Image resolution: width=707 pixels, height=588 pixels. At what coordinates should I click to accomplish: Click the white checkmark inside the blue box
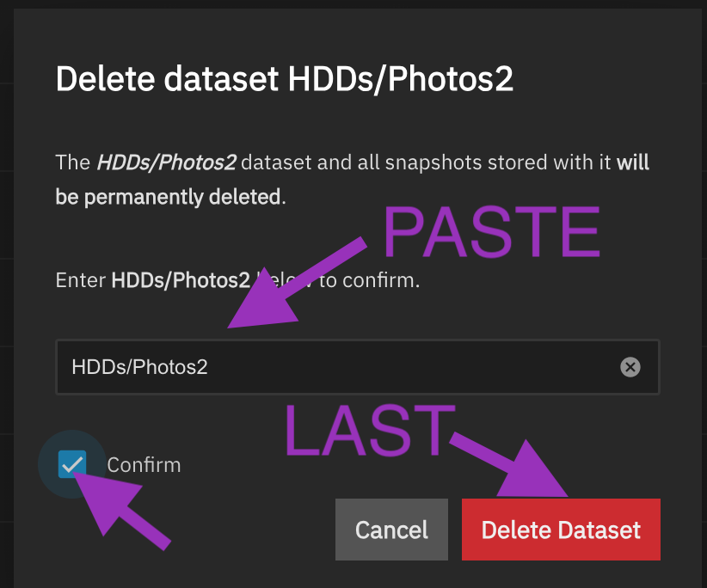[x=71, y=465]
